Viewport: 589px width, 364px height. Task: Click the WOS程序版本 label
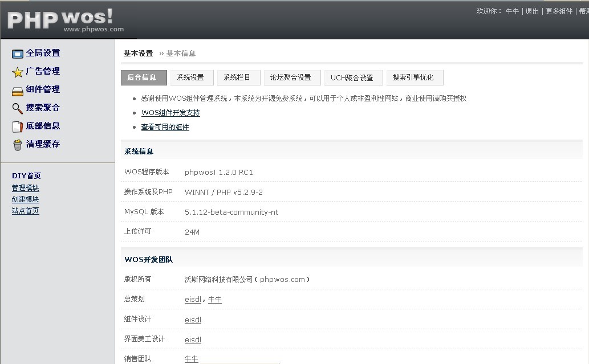tap(147, 172)
